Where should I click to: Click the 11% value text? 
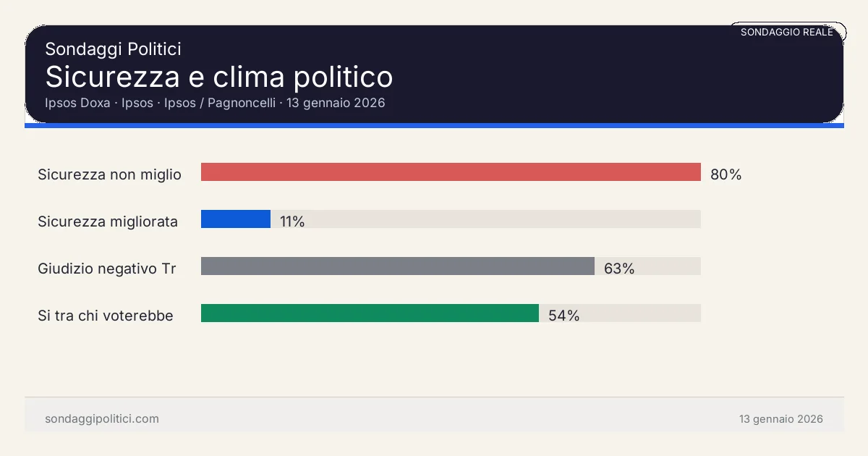292,221
